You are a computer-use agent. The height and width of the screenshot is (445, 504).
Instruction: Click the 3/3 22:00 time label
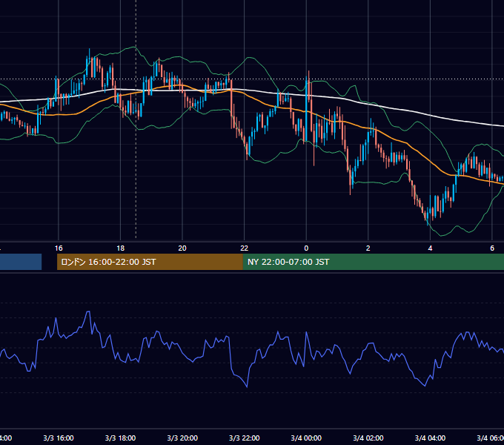point(245,438)
